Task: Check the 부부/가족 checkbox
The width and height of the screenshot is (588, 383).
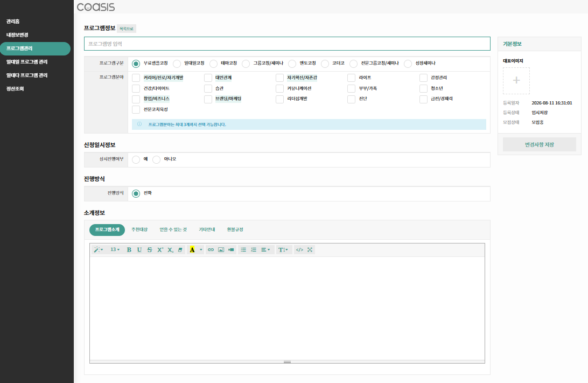Action: (352, 88)
